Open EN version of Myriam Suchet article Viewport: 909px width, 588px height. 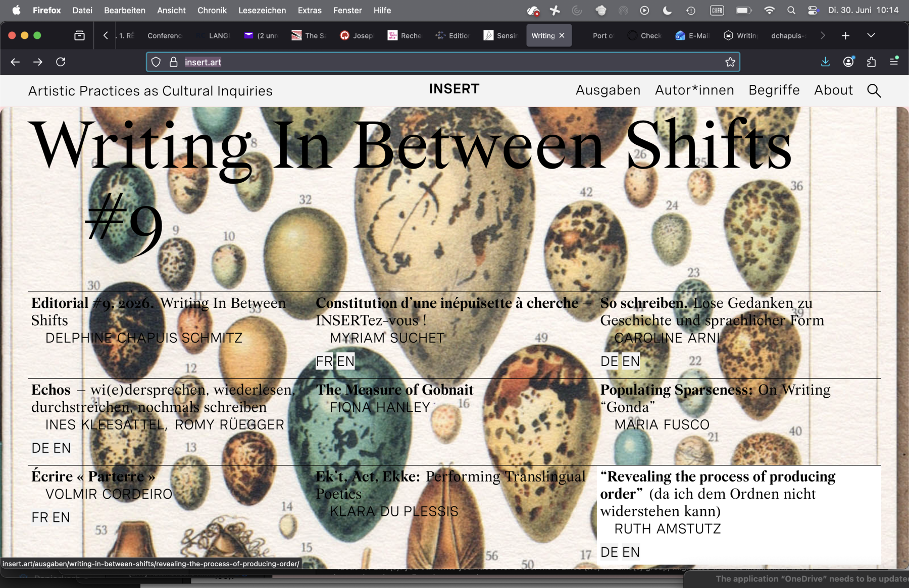(346, 361)
